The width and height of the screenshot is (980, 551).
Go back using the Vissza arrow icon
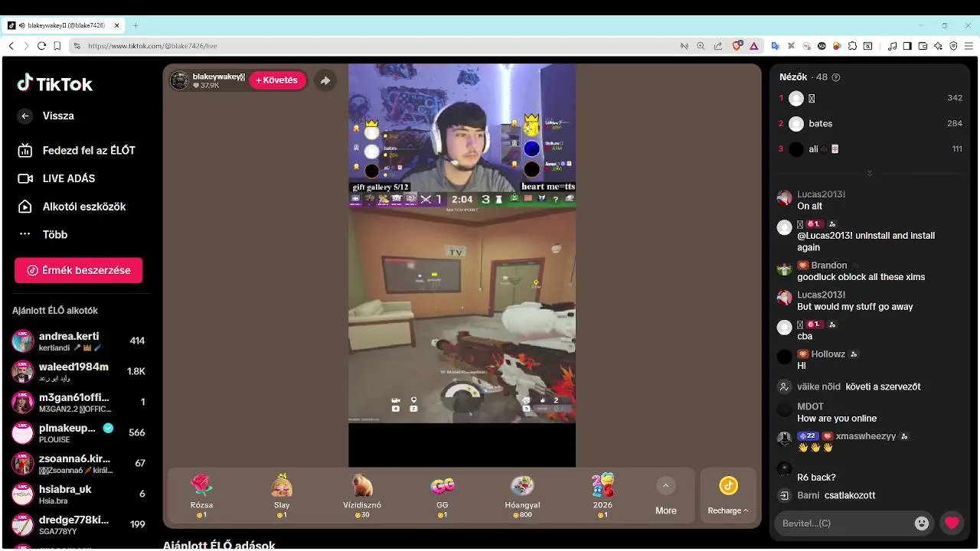pos(25,116)
